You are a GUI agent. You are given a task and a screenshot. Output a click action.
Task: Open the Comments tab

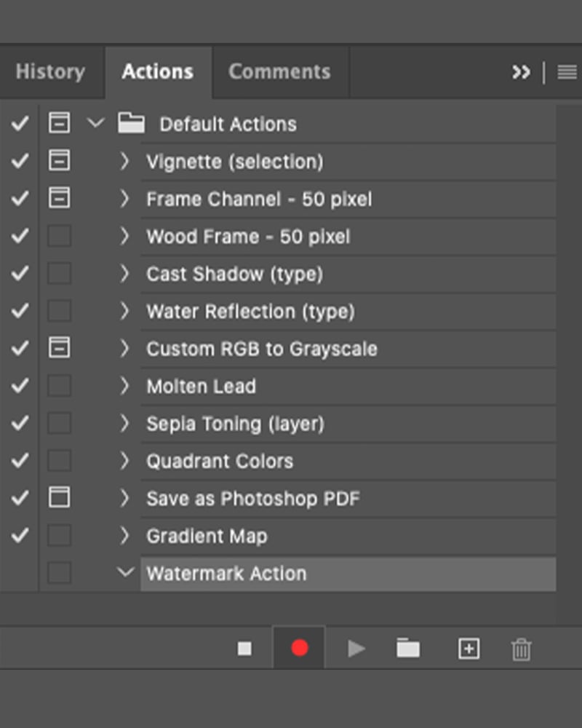(279, 72)
